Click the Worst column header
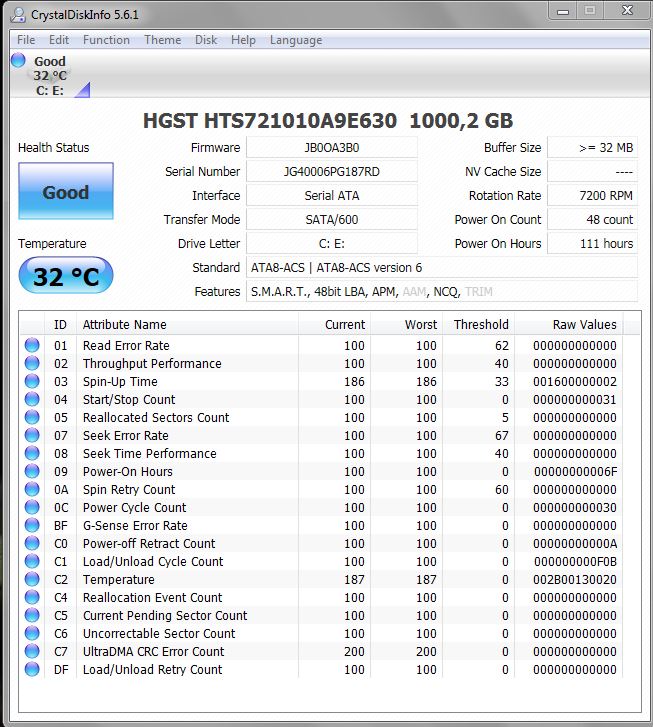Viewport: 653px width, 727px height. click(x=406, y=325)
